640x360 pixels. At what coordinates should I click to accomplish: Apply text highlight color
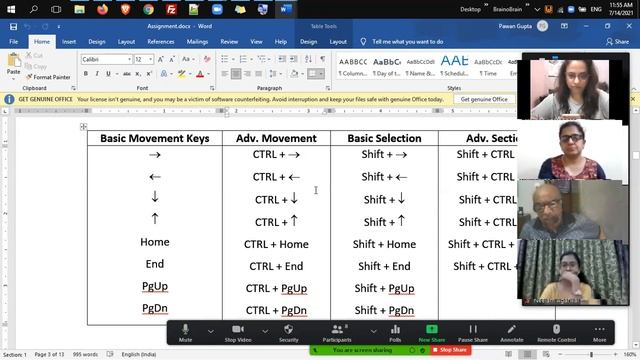click(x=181, y=74)
